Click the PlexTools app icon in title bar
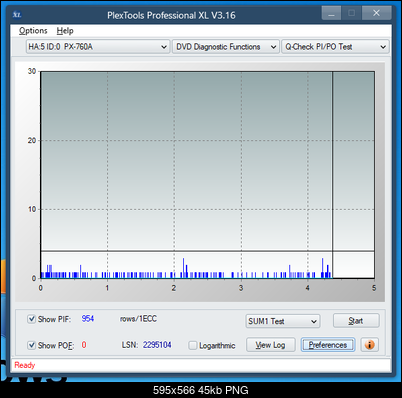This screenshot has height=398, width=402. coord(17,15)
